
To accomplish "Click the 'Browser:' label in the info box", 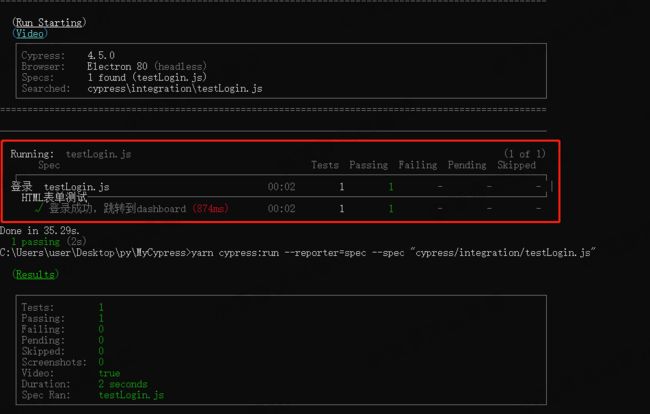I will coord(43,66).
